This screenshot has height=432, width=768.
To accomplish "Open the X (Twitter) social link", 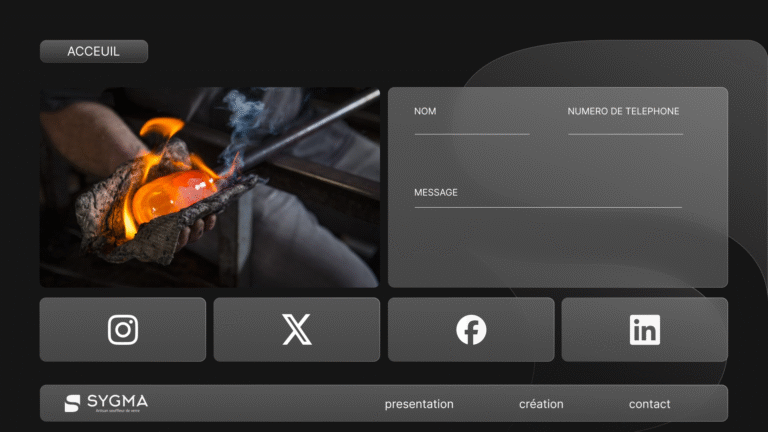I will [297, 330].
